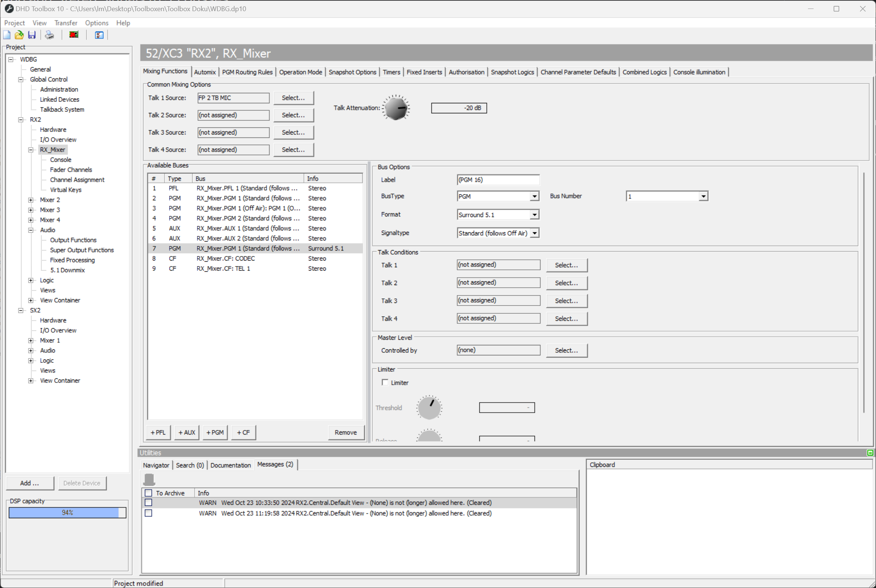876x588 pixels.
Task: Open the BusType dropdown
Action: click(534, 196)
